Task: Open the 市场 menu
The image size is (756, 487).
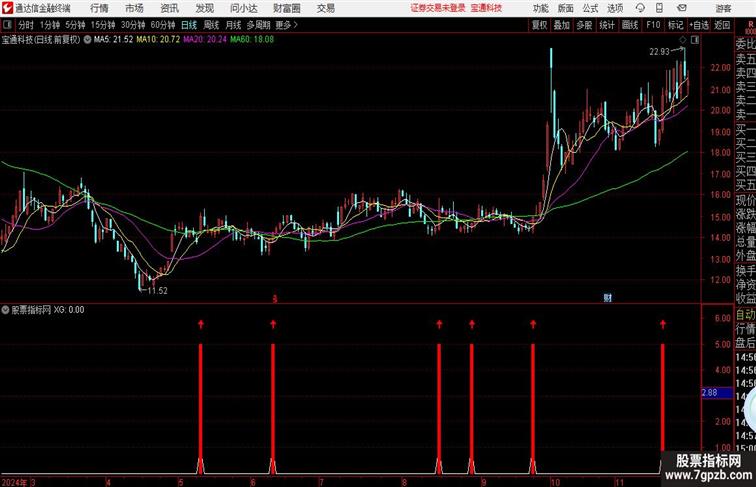Action: [134, 8]
